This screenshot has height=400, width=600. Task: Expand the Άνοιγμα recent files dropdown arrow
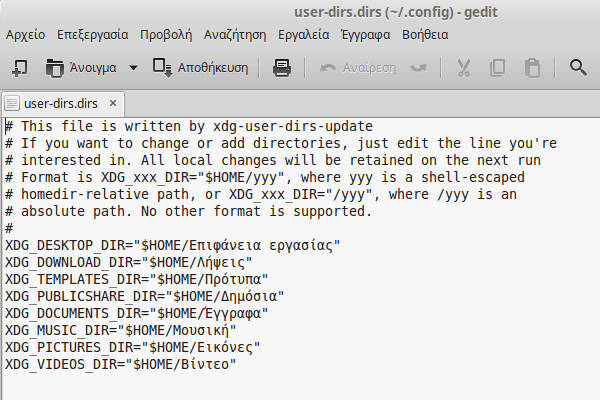(133, 68)
